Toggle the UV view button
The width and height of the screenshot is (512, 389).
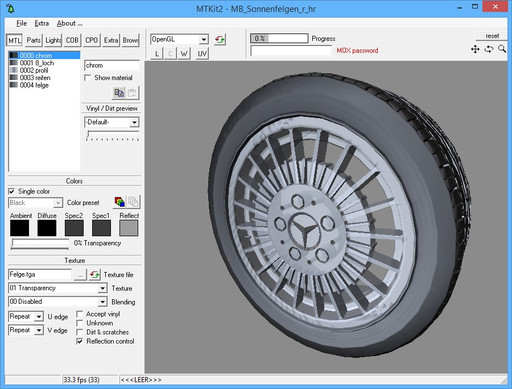202,54
